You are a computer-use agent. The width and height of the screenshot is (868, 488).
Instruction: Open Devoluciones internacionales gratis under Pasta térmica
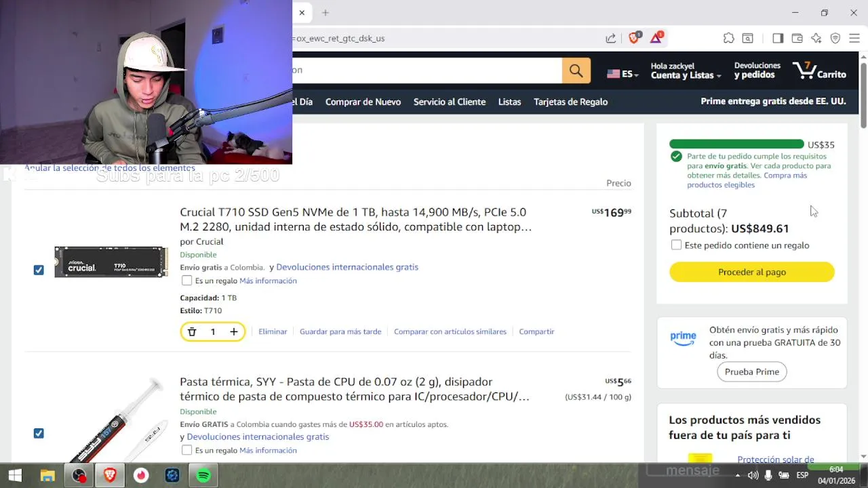tap(258, 436)
